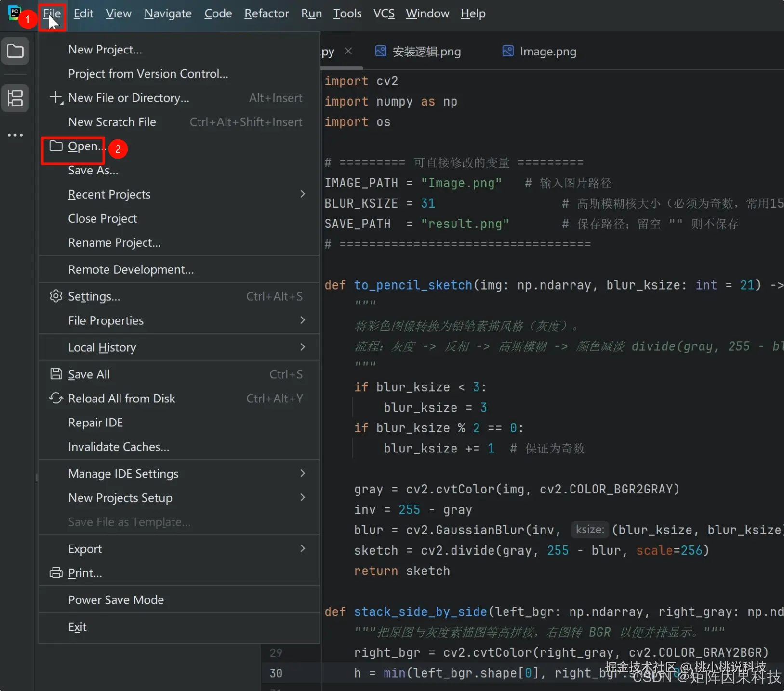The height and width of the screenshot is (691, 784).
Task: Select Project from Version Control...
Action: click(179, 74)
